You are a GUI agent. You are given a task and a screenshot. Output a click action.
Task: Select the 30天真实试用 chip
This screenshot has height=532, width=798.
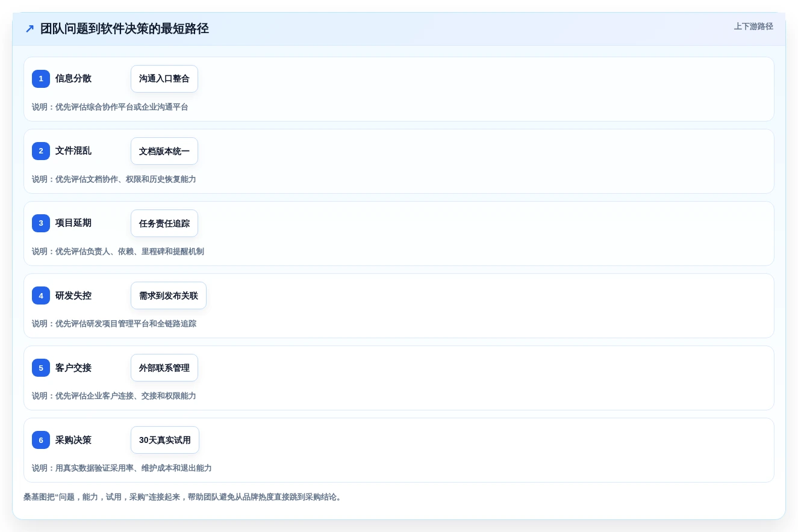tap(165, 440)
